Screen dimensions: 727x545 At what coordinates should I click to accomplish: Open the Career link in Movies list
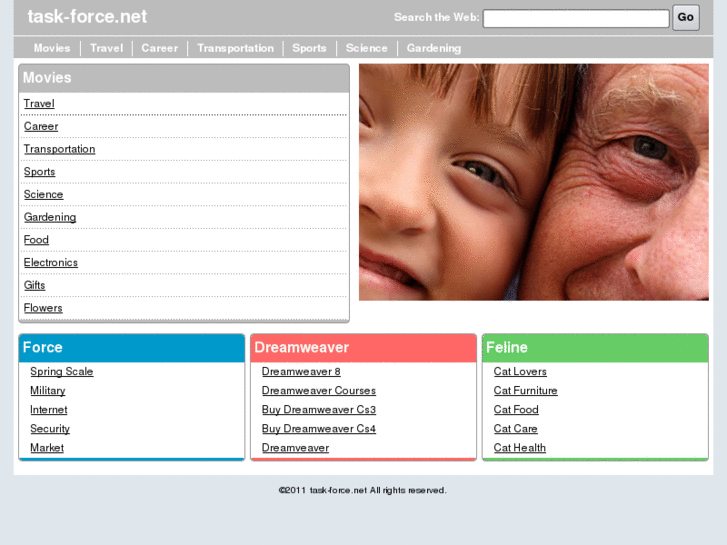(x=41, y=126)
